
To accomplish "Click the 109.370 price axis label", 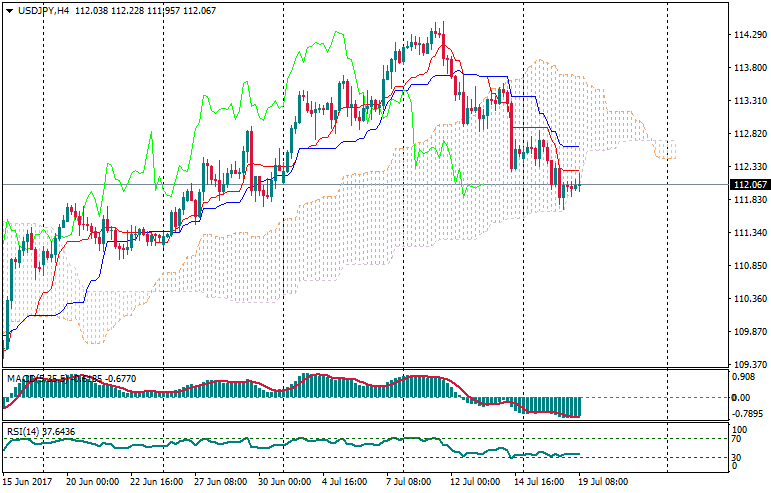I will [x=749, y=365].
